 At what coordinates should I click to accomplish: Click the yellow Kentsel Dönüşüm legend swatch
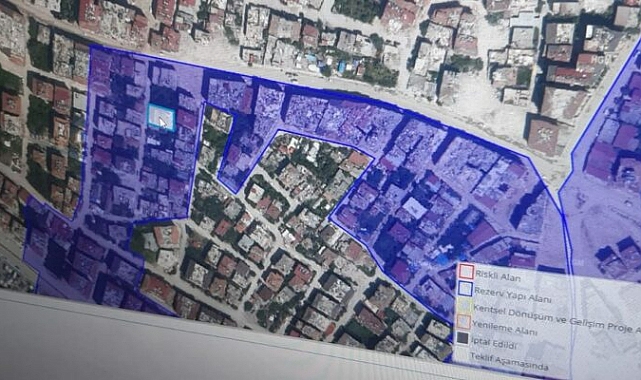coord(464,305)
